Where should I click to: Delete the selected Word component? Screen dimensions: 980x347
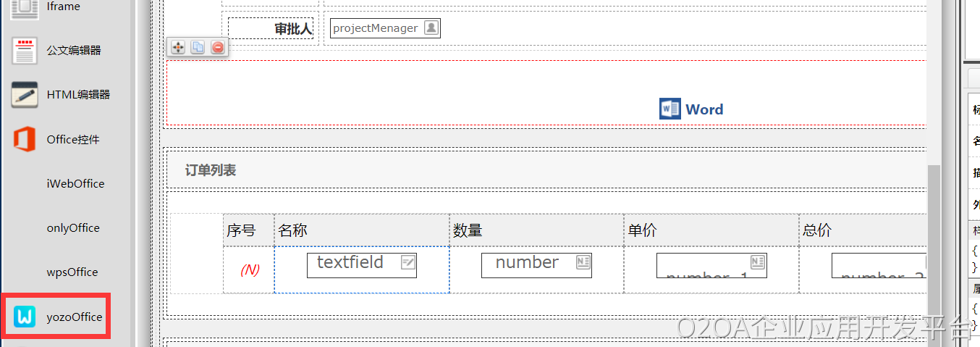click(217, 48)
